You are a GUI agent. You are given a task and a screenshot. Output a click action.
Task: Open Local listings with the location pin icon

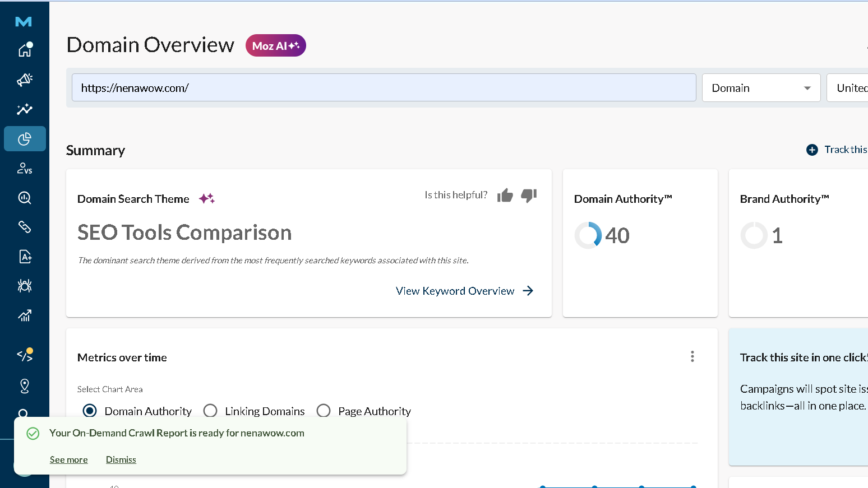tap(25, 385)
